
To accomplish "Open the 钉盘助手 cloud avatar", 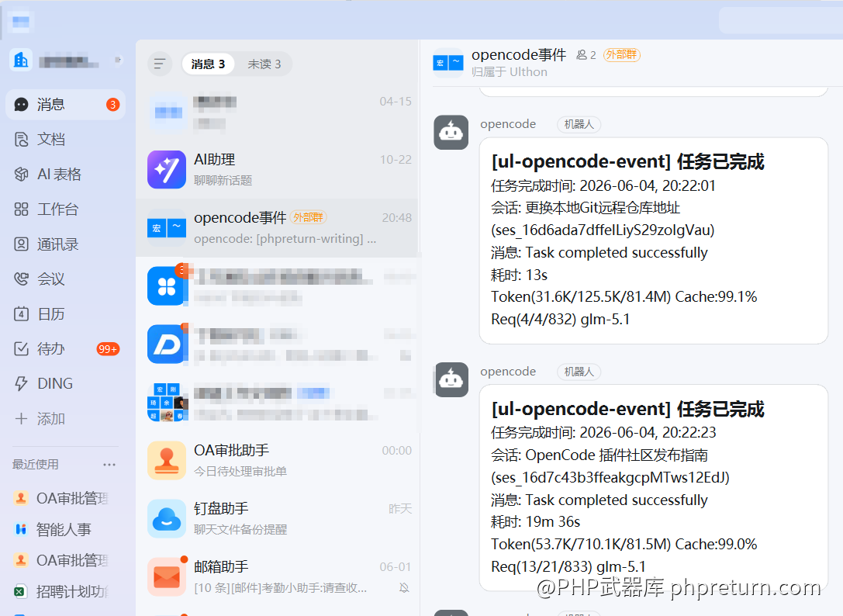I will coord(167,518).
